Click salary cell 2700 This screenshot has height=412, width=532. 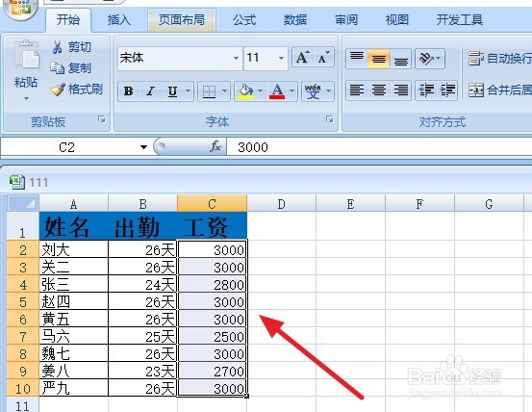(212, 371)
